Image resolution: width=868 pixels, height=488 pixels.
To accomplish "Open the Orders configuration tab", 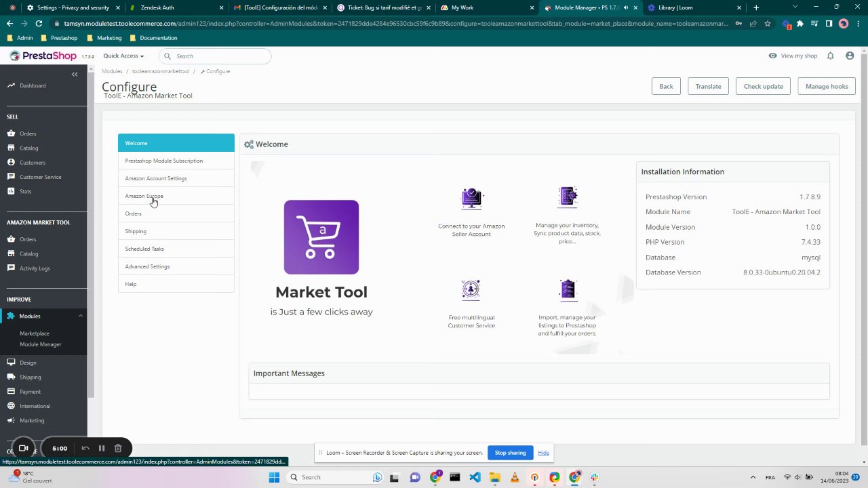I will click(176, 213).
